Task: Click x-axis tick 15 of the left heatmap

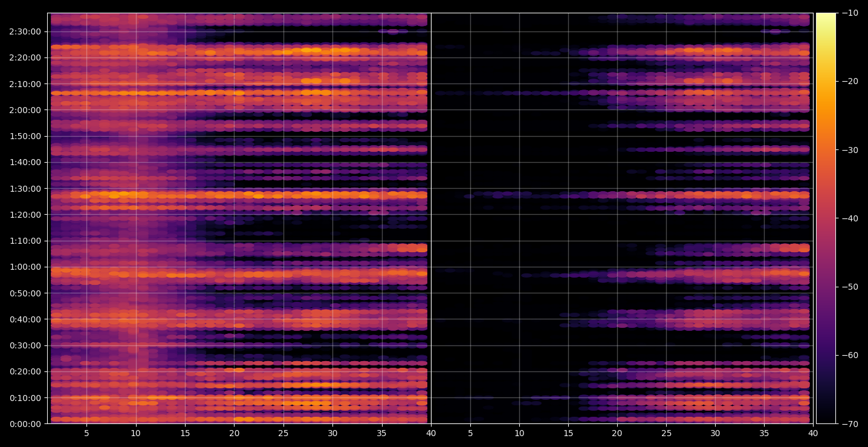Action: pos(185,433)
